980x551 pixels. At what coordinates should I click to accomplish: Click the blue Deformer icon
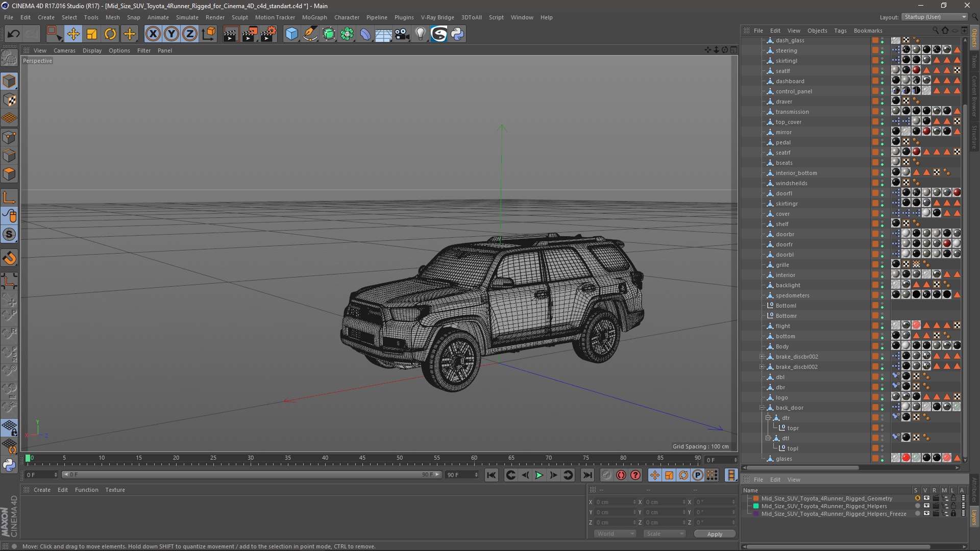tap(365, 34)
